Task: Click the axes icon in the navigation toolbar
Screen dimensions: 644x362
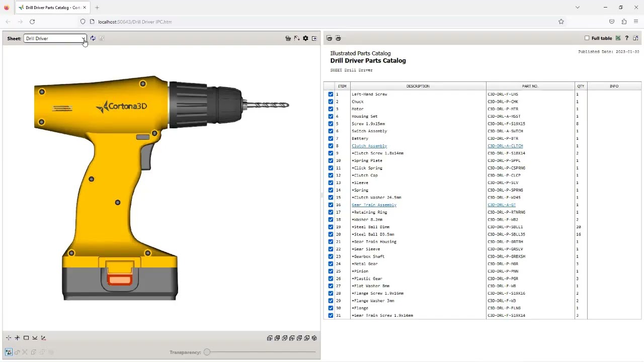Action: [43, 338]
